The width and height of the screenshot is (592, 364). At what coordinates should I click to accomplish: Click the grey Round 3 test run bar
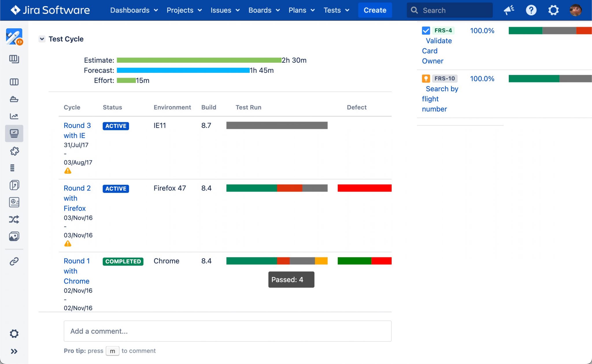pos(277,125)
